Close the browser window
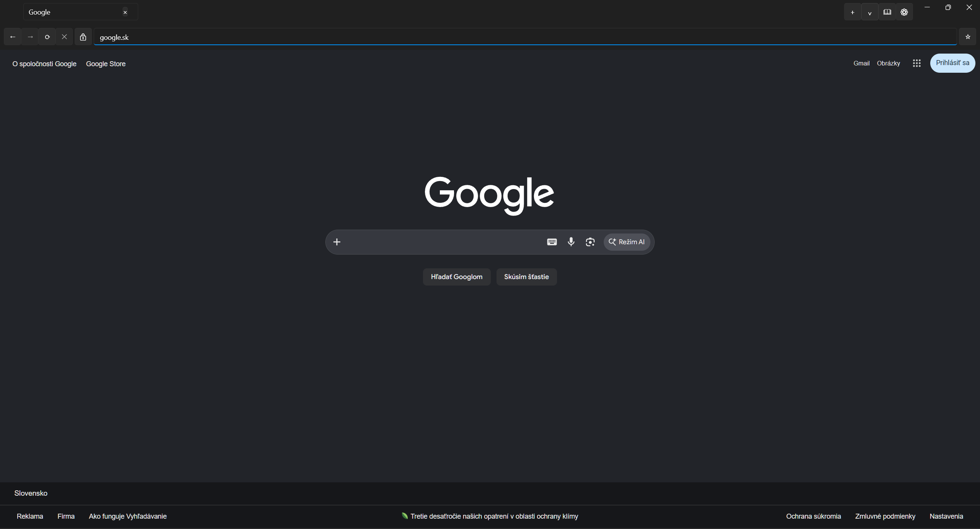This screenshot has height=529, width=980. pyautogui.click(x=969, y=7)
